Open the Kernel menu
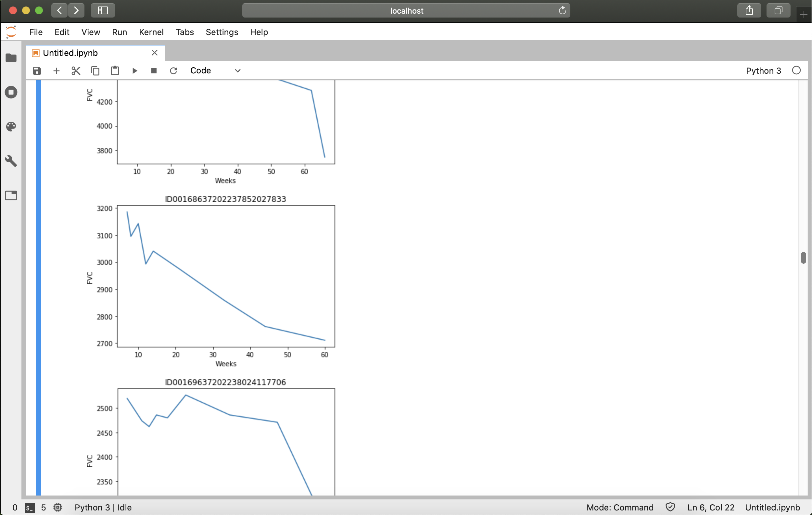Viewport: 812px width, 515px height. pos(151,32)
